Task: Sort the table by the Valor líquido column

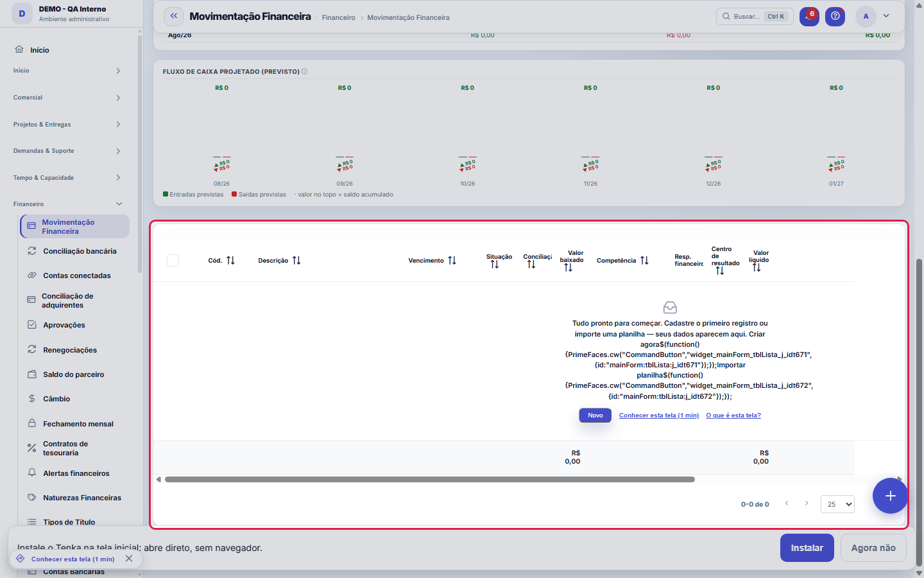Action: coord(757,268)
